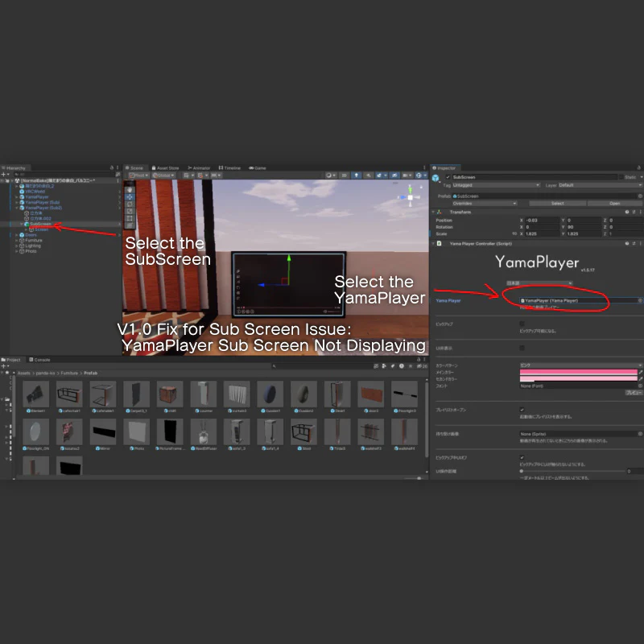Click the Yama Player object picker circle
This screenshot has width=644, height=644.
pos(640,300)
